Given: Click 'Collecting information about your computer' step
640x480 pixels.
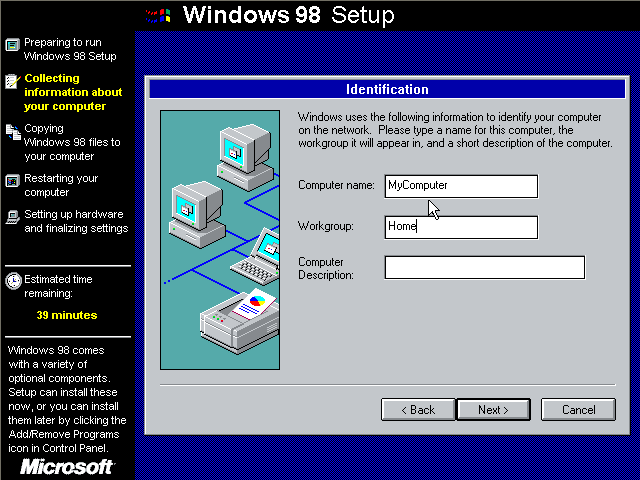Looking at the screenshot, I should pos(73,92).
